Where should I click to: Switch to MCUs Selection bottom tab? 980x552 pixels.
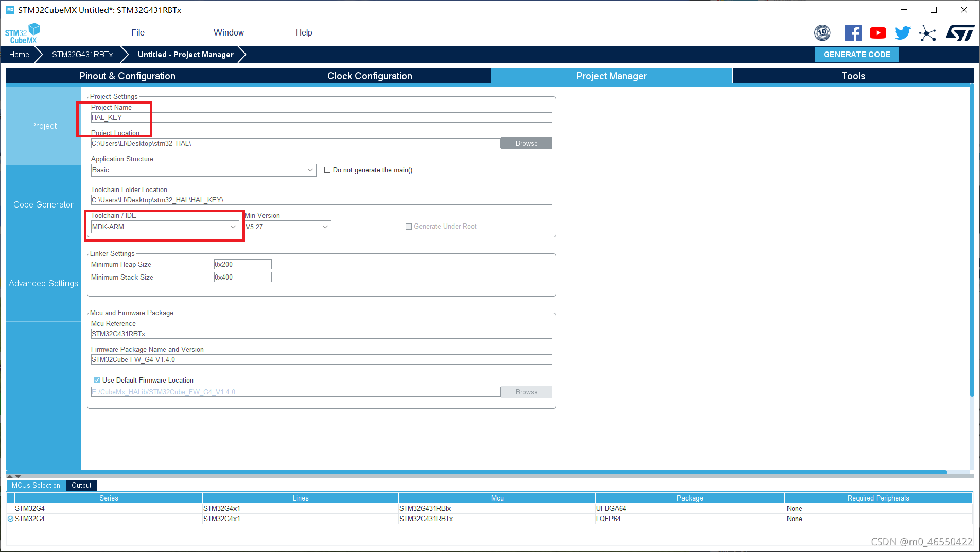click(x=36, y=485)
